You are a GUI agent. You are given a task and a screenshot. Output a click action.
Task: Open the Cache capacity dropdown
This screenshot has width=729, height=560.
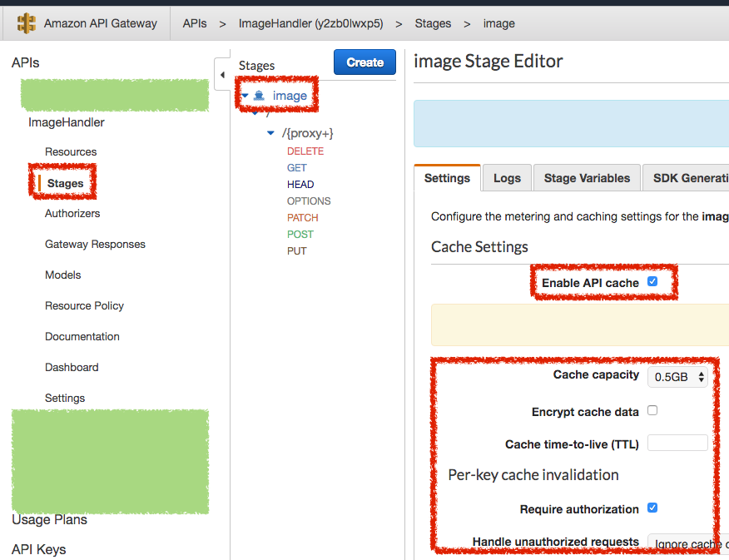click(x=677, y=377)
